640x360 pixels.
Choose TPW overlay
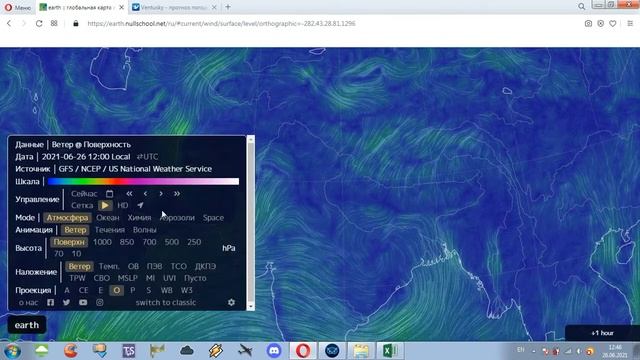click(x=77, y=278)
